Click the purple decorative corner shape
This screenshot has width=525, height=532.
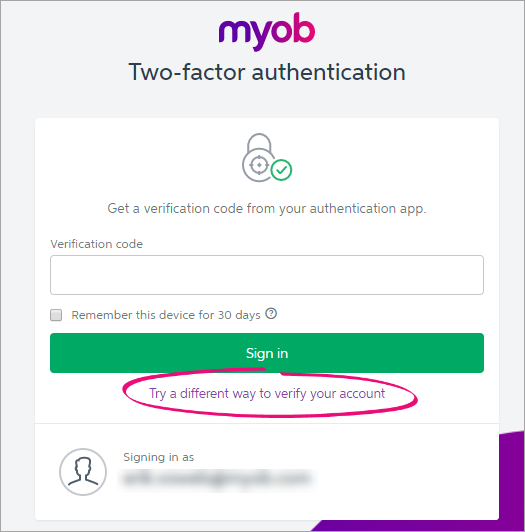point(511,482)
